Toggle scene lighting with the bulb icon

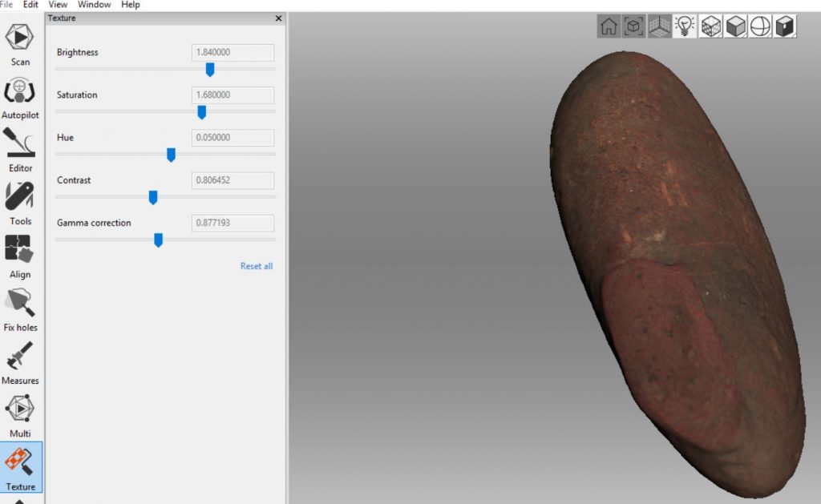684,26
